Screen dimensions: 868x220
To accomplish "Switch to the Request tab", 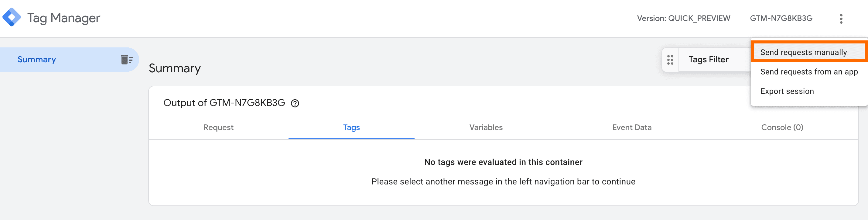I will click(x=218, y=127).
